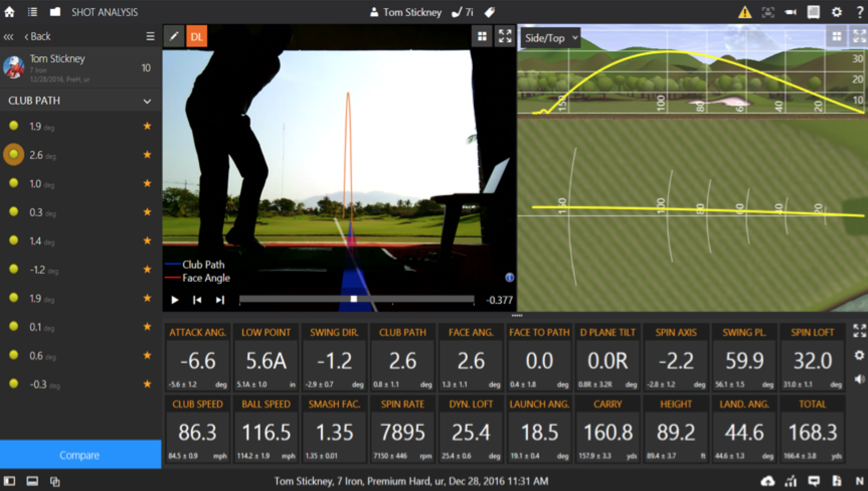The width and height of the screenshot is (868, 491).
Task: Open Tom Stickney player in top bar
Action: click(x=406, y=12)
